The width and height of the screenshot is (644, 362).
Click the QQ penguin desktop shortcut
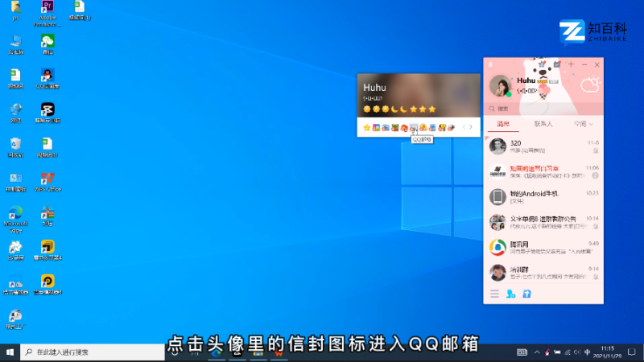tap(47, 79)
